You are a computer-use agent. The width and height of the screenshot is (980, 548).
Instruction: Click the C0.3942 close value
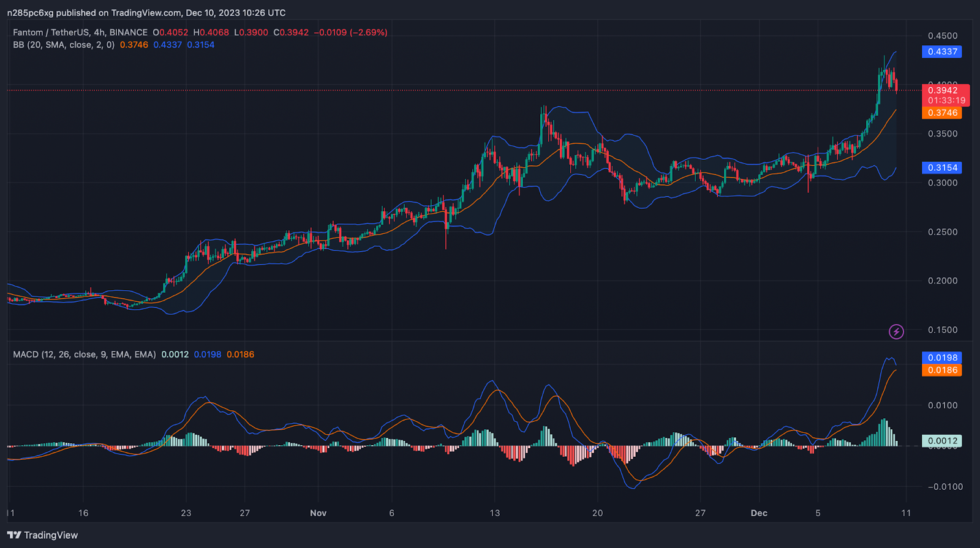(291, 32)
